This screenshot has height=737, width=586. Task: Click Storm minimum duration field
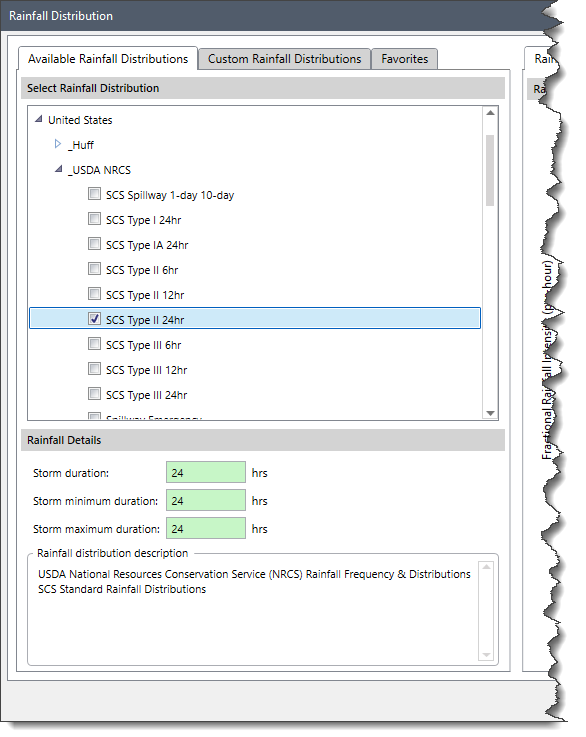(206, 501)
